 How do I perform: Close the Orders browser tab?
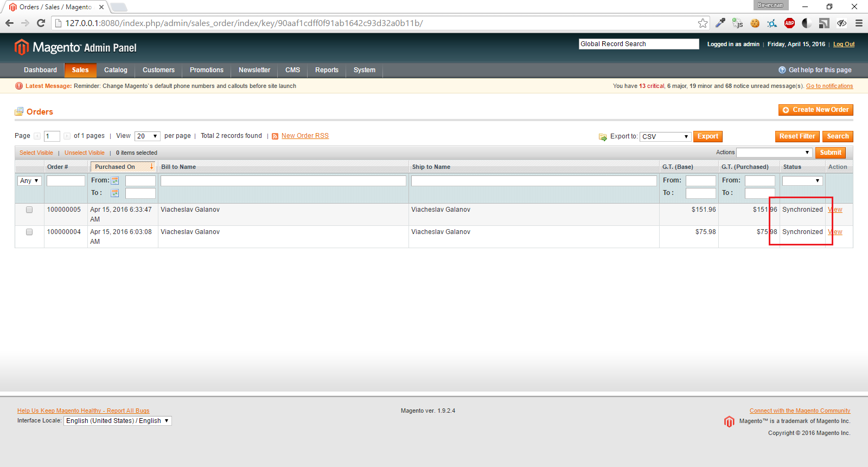(101, 7)
